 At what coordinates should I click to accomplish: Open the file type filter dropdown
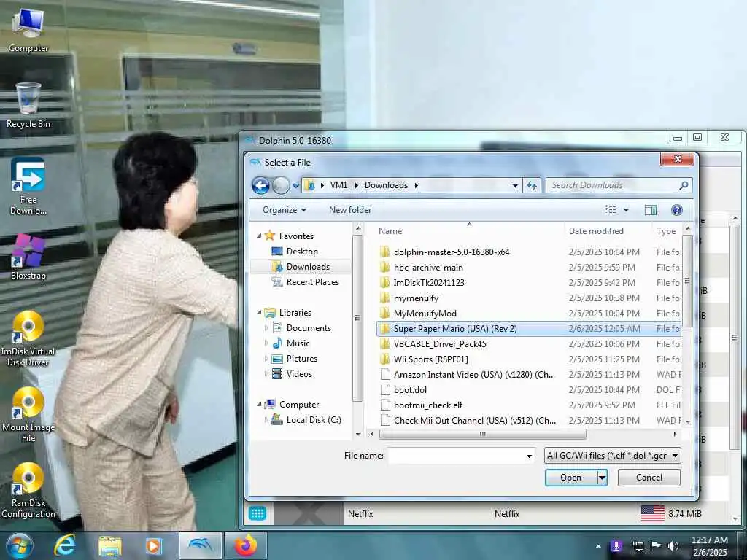click(x=612, y=456)
